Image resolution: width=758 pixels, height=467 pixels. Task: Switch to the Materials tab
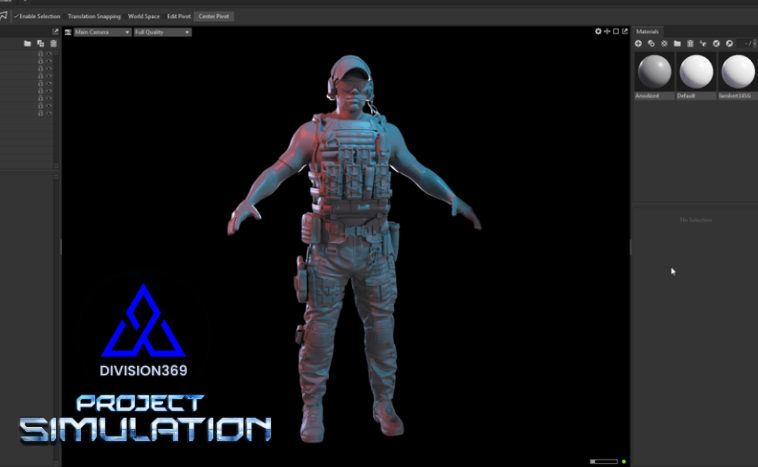(x=647, y=31)
